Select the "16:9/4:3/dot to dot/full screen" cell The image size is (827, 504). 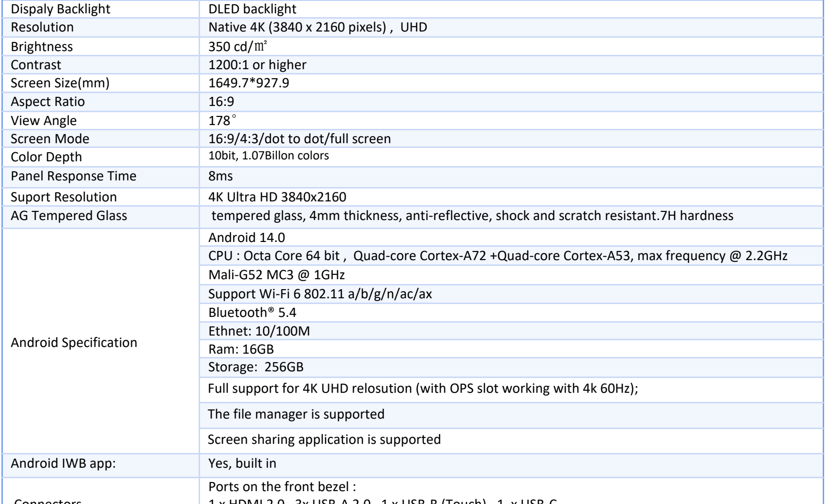coord(299,139)
